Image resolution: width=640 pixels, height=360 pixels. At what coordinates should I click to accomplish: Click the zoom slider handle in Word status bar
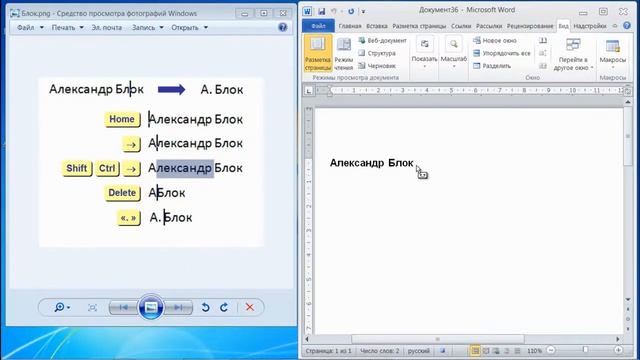[x=585, y=350]
